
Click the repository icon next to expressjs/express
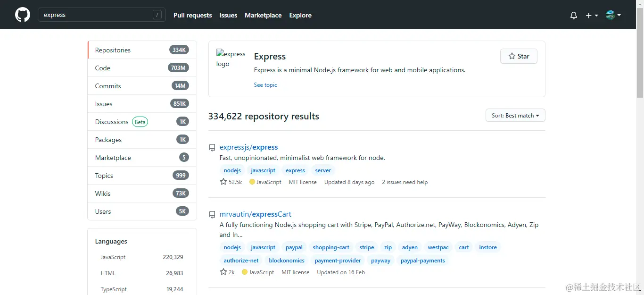[212, 148]
